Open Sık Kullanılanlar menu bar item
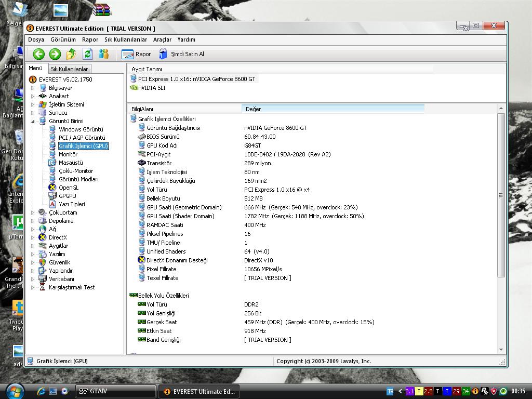The image size is (532, 399). 126,39
